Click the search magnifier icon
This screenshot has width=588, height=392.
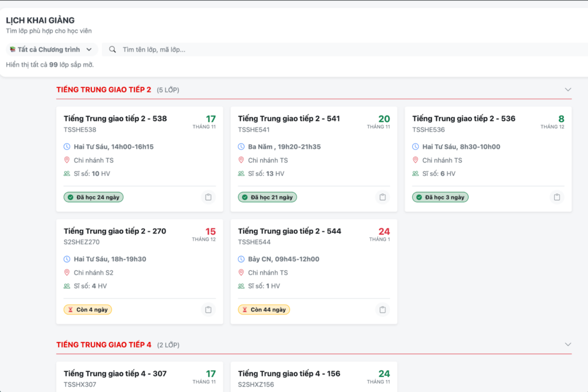(x=113, y=49)
